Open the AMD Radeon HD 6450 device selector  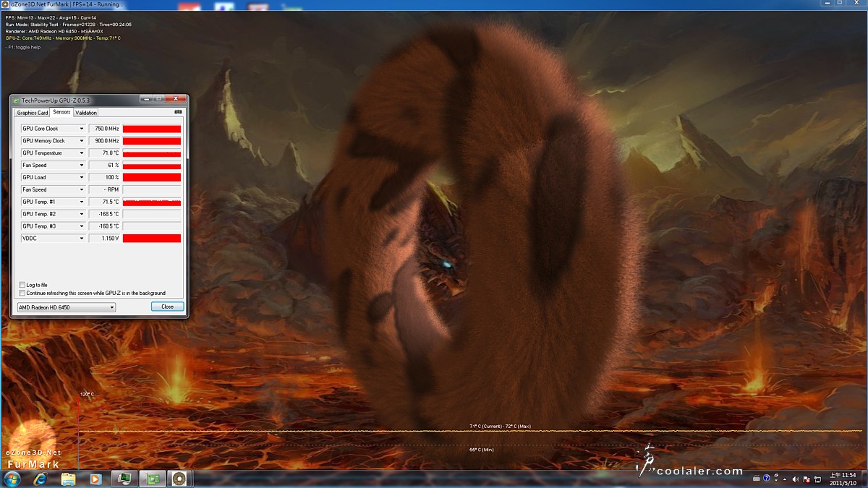(66, 307)
